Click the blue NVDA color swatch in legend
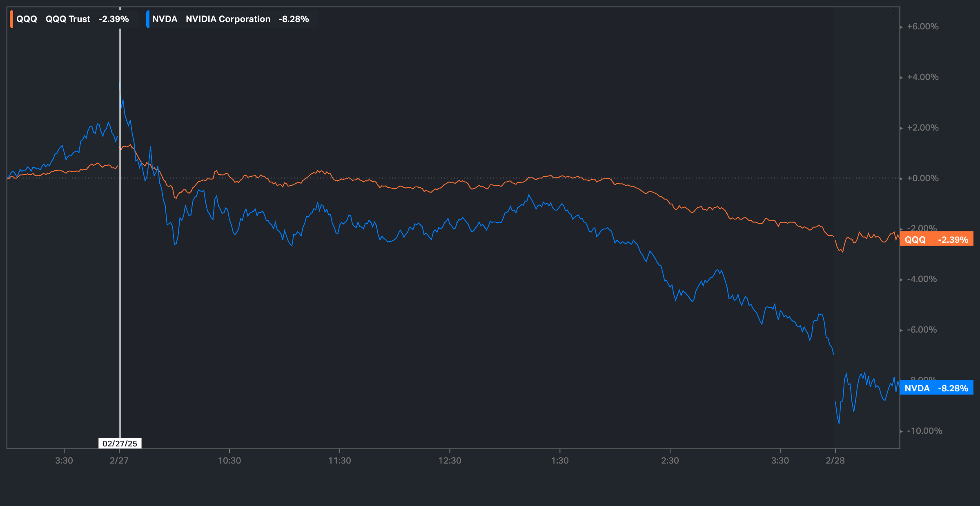 (x=148, y=19)
